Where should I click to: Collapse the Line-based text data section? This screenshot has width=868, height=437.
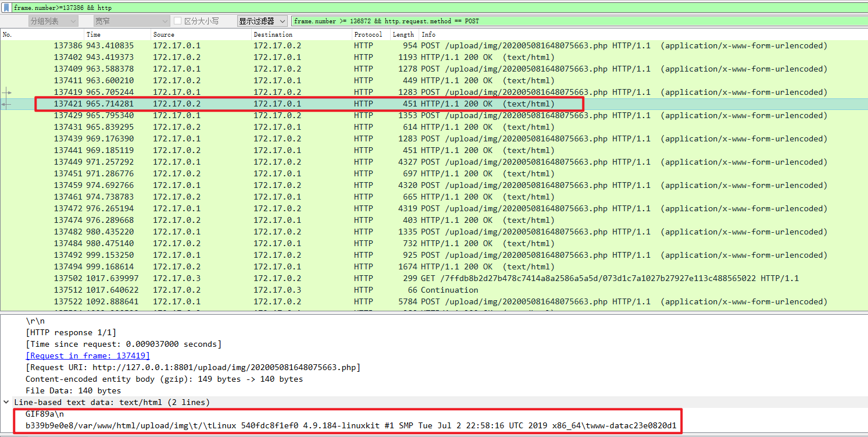(x=6, y=402)
